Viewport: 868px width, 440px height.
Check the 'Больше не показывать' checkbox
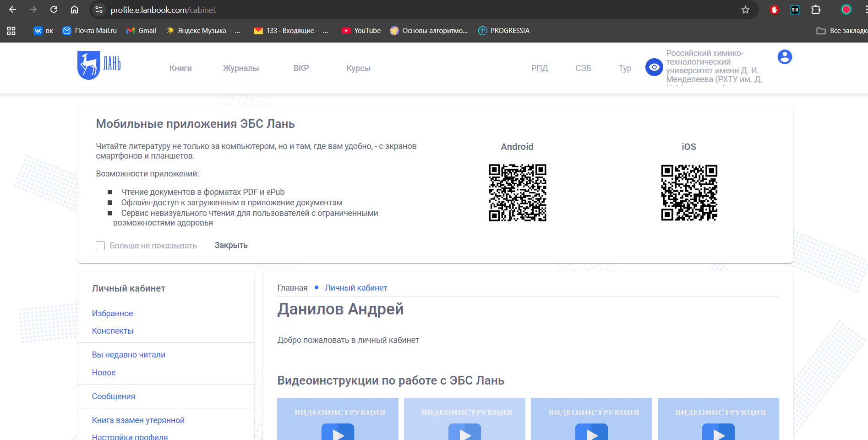[x=100, y=246]
